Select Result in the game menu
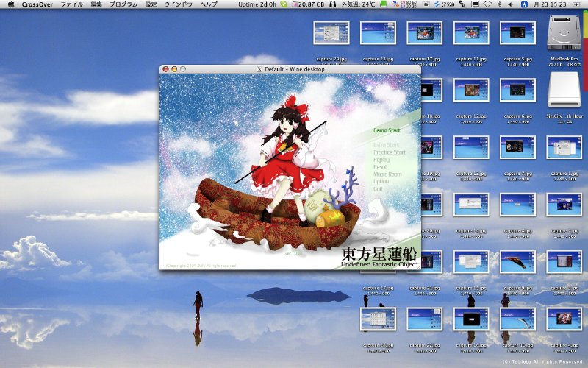588x368 pixels. [x=381, y=167]
